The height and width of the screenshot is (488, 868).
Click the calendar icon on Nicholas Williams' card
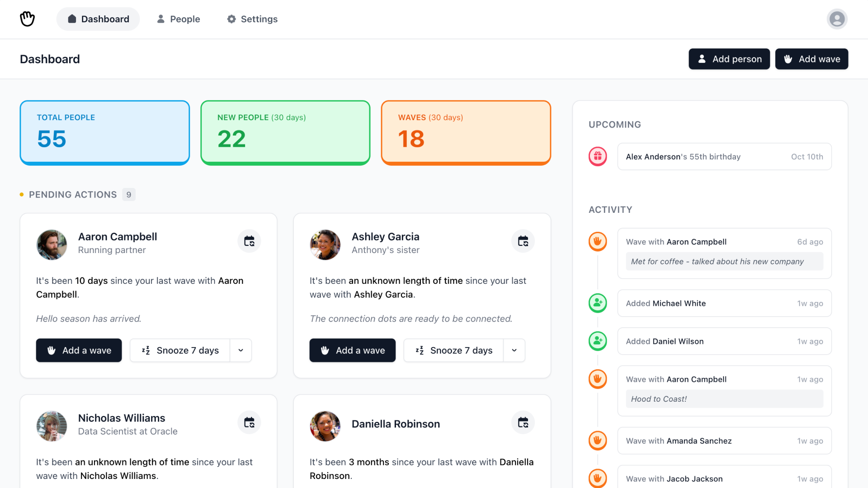[249, 422]
